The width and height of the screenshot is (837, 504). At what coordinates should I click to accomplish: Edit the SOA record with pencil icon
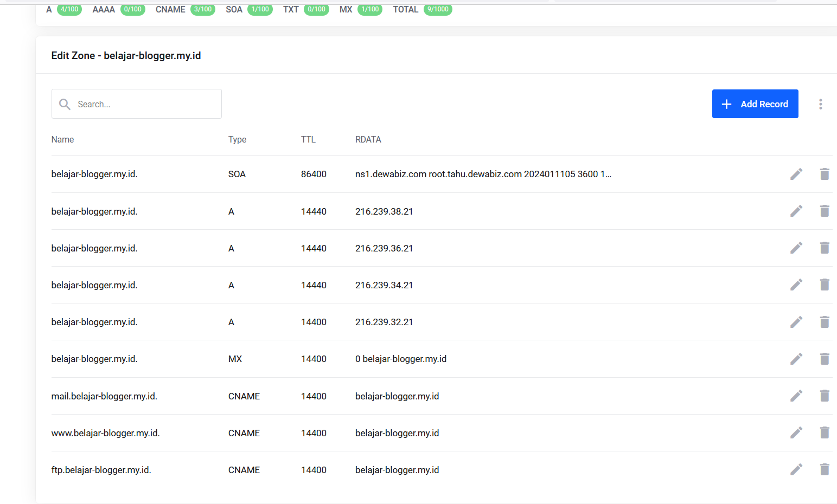[796, 174]
